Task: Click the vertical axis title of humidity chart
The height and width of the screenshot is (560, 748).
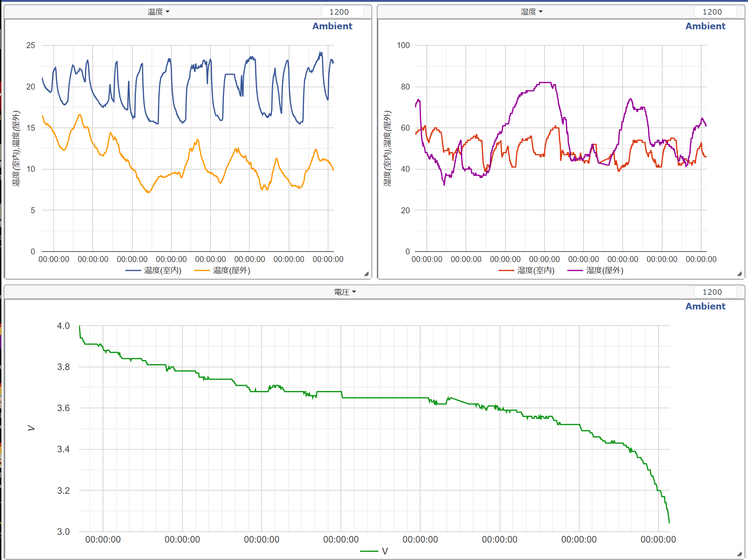Action: pyautogui.click(x=387, y=148)
